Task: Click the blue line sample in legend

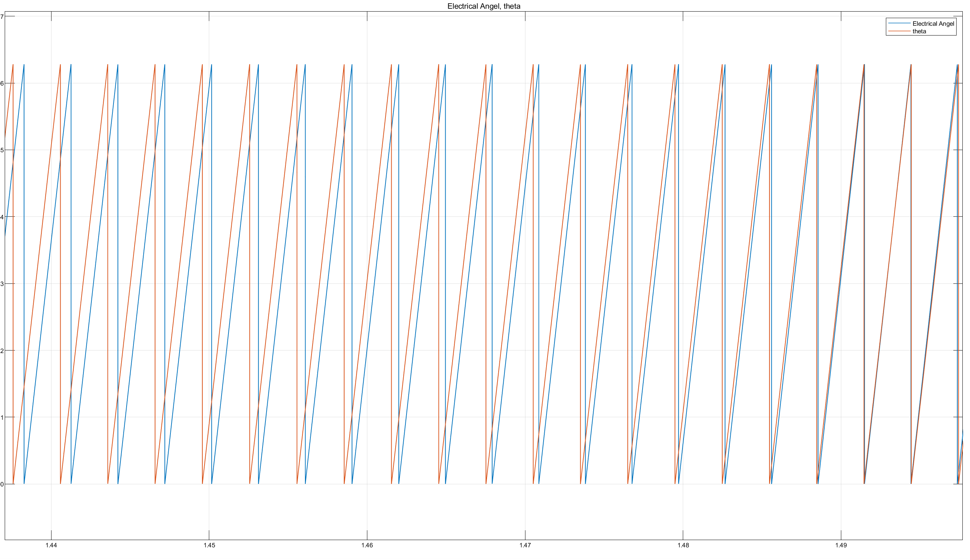Action: 899,24
